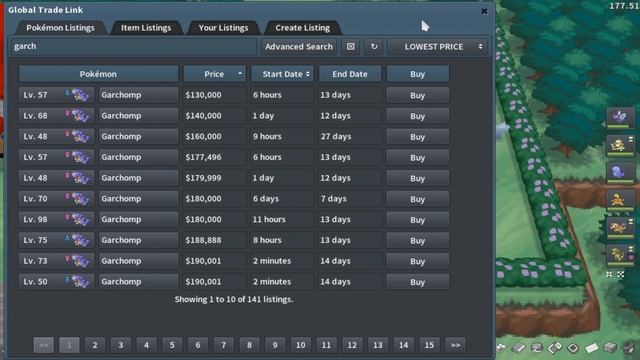640x360 pixels.
Task: Buy the Lv. 50 Garchomp for $190,001
Action: [x=418, y=282]
